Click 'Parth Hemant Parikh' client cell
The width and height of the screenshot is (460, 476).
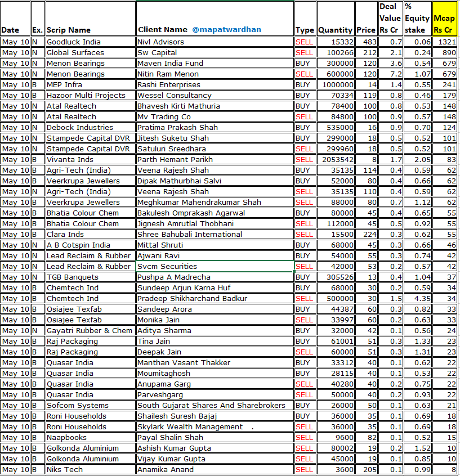[x=215, y=159]
